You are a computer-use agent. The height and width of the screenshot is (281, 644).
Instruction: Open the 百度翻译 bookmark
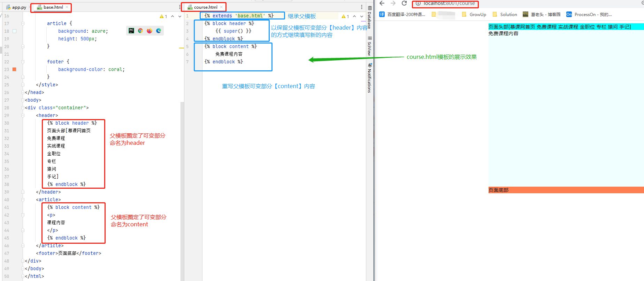[402, 14]
